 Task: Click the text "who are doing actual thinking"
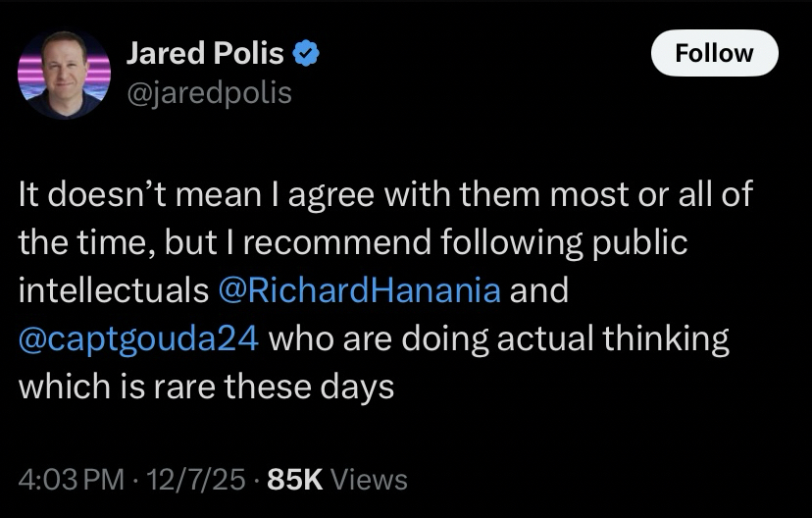point(497,338)
